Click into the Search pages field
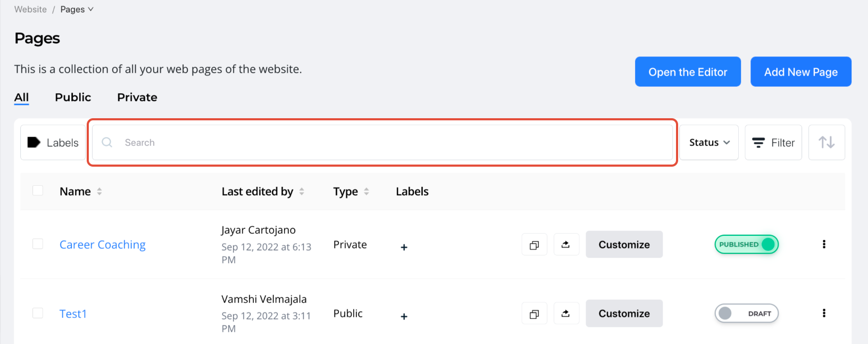868x344 pixels. pyautogui.click(x=382, y=142)
